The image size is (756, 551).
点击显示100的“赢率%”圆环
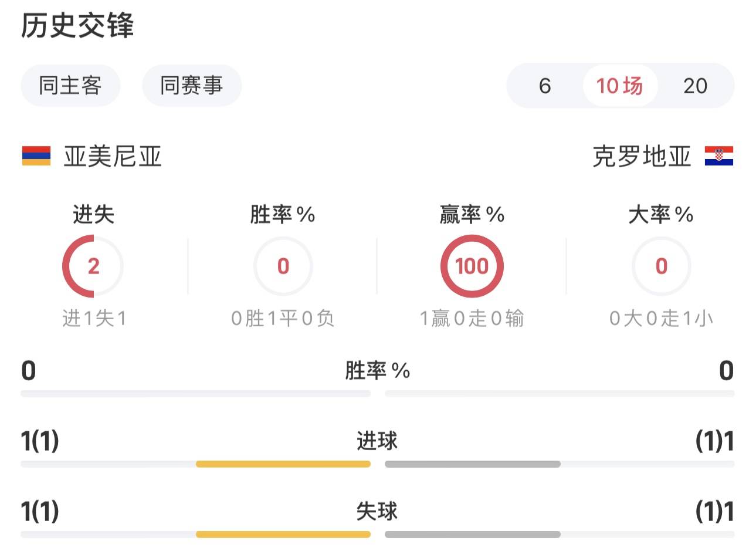[472, 266]
